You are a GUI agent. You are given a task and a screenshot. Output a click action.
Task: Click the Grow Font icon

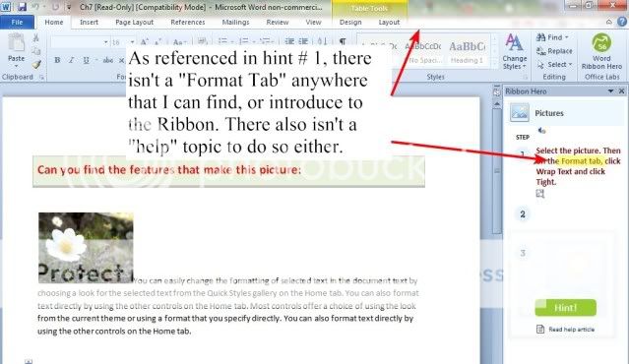pyautogui.click(x=144, y=42)
